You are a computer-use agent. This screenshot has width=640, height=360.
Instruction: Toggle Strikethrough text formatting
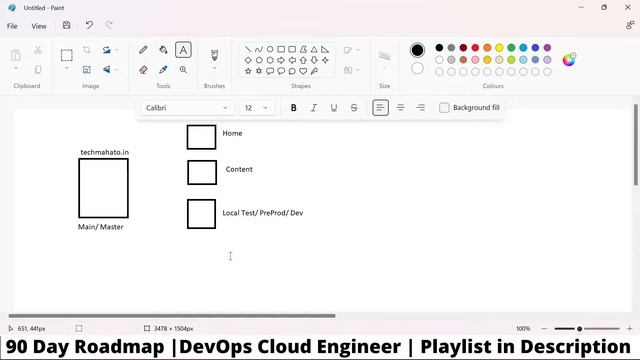tap(354, 108)
